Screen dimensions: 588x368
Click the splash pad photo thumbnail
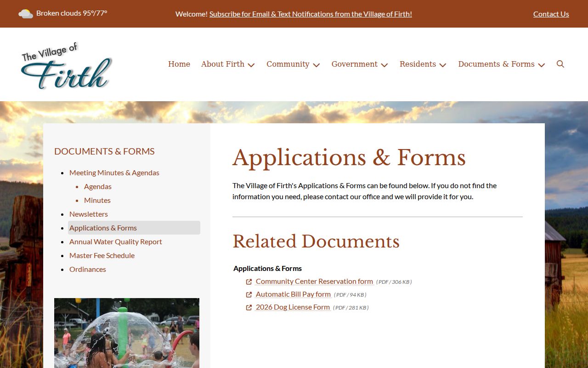point(127,333)
